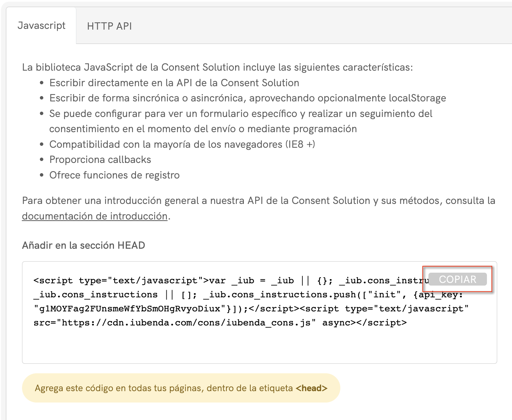Image resolution: width=512 pixels, height=420 pixels.
Task: Select the Javascript tab
Action: (42, 25)
